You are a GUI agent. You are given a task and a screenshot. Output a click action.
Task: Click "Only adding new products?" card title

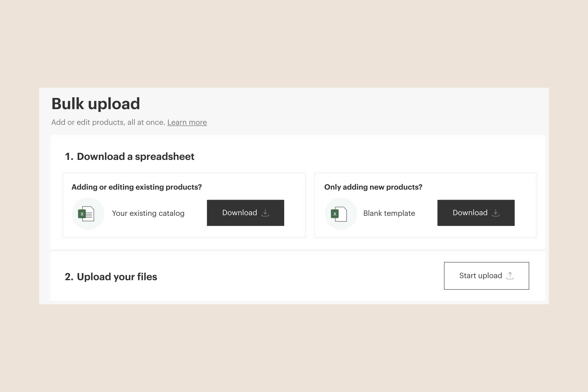373,187
